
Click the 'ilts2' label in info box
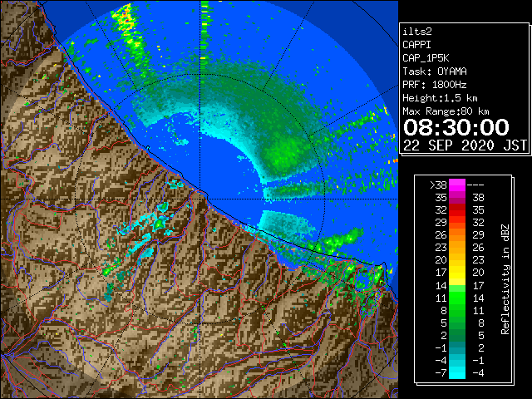(x=417, y=32)
